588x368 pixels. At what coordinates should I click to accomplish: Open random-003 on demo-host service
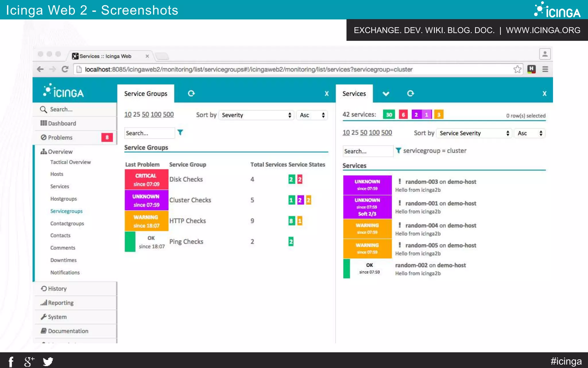pos(441,182)
